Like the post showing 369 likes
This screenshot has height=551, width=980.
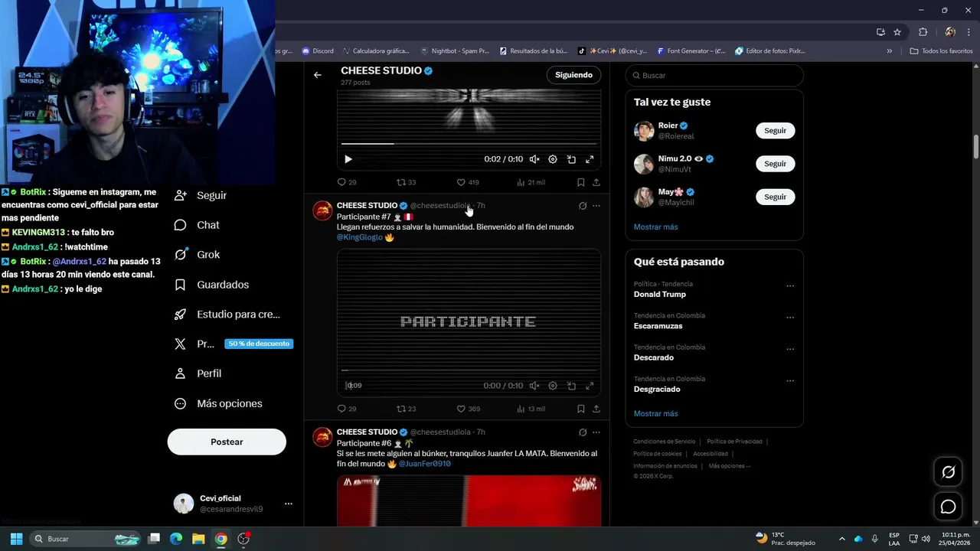click(x=468, y=409)
